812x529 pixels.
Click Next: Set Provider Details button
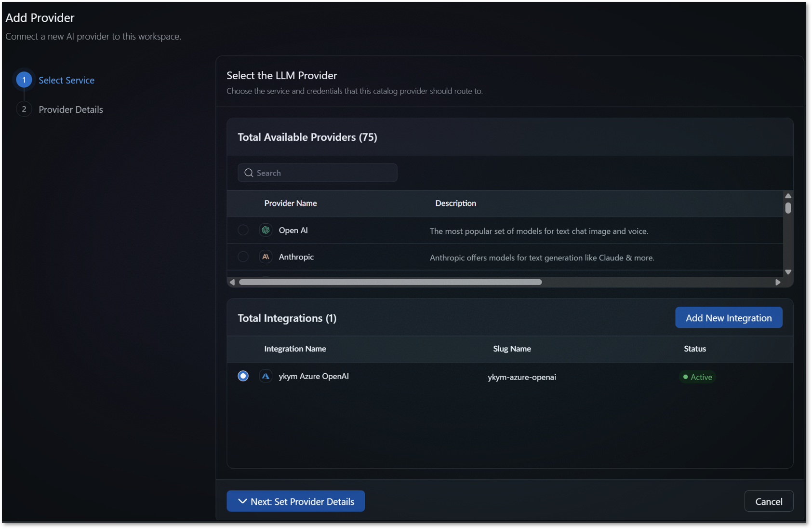[x=296, y=502]
